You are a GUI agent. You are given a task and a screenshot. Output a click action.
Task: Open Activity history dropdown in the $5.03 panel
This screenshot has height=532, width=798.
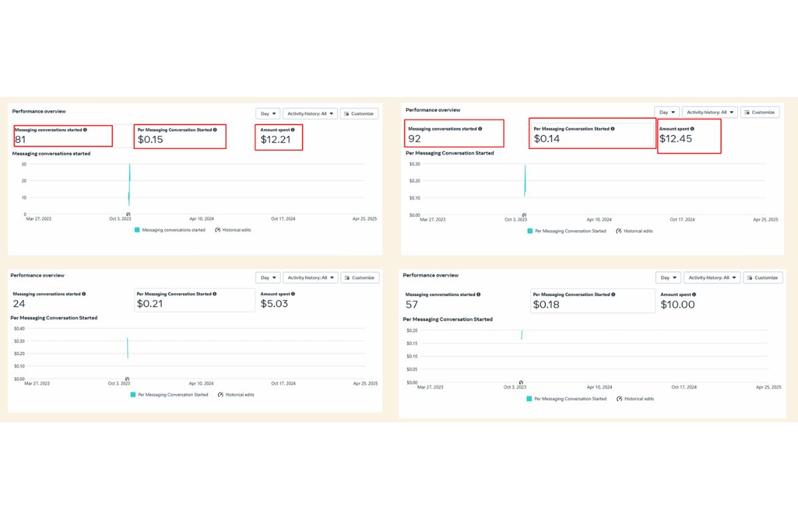311,277
